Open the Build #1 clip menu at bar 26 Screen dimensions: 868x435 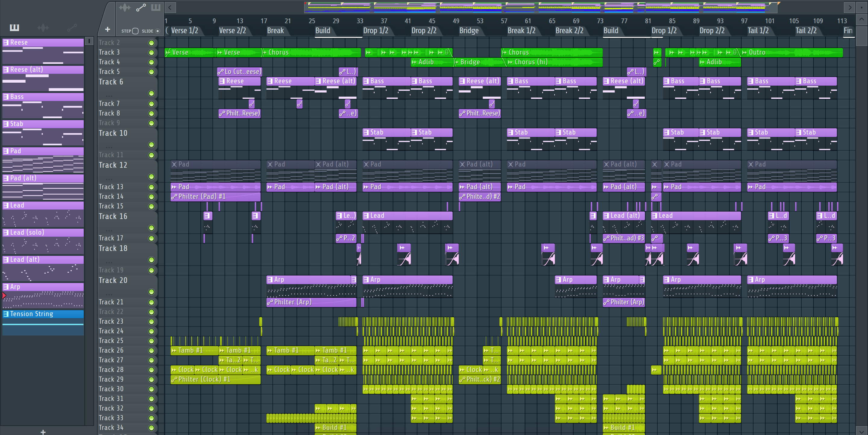pyautogui.click(x=318, y=428)
